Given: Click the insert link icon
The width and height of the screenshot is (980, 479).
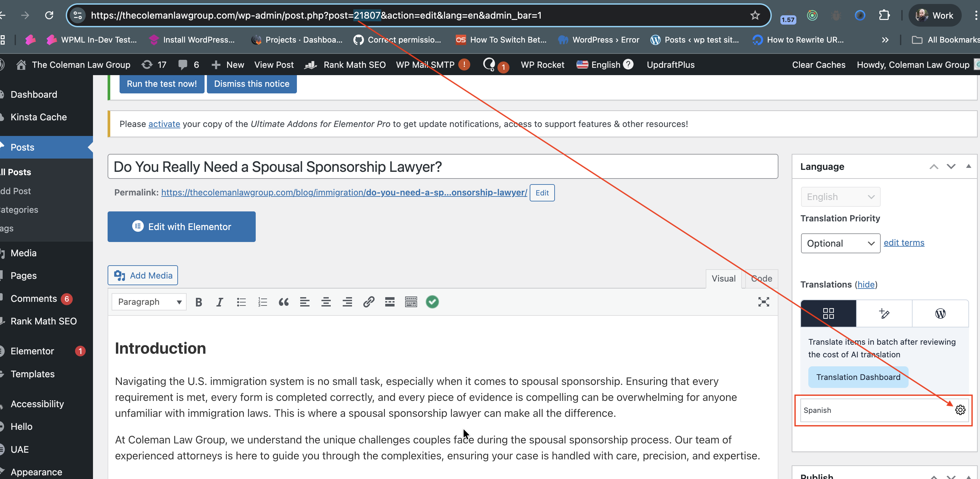Looking at the screenshot, I should point(368,302).
